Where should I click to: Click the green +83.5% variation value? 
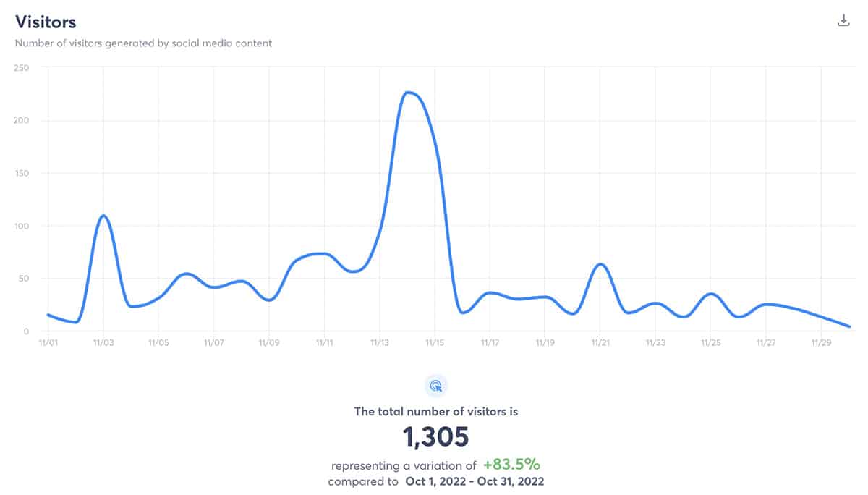point(512,465)
